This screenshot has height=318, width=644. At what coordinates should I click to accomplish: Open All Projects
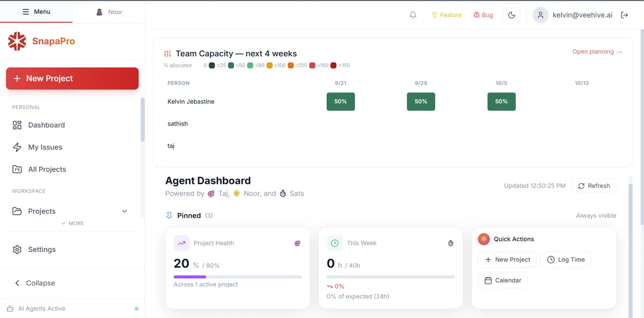click(72, 169)
